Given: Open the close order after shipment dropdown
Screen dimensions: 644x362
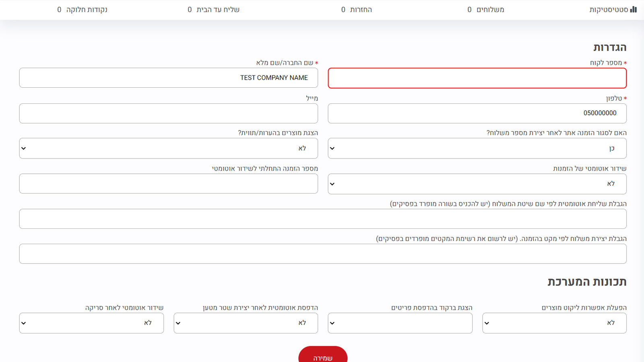Looking at the screenshot, I should click(477, 148).
